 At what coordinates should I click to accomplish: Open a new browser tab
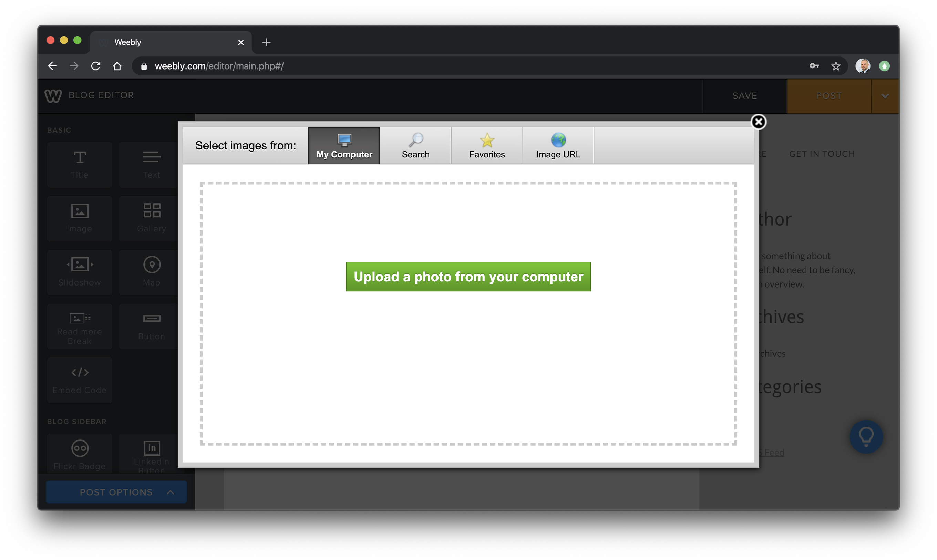coord(266,42)
